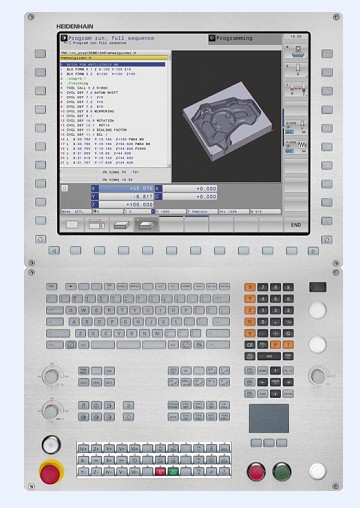Hit the Q letter key

pyautogui.click(x=71, y=310)
